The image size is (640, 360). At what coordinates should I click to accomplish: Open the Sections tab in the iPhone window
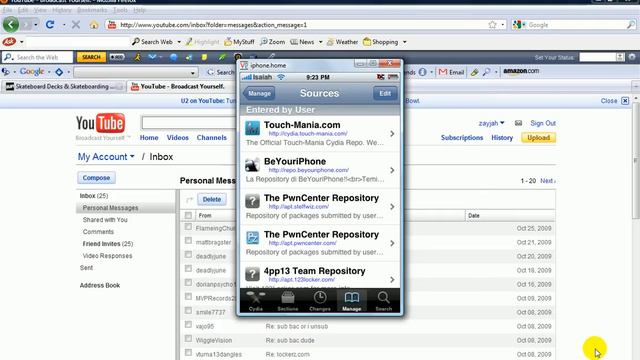(x=288, y=301)
